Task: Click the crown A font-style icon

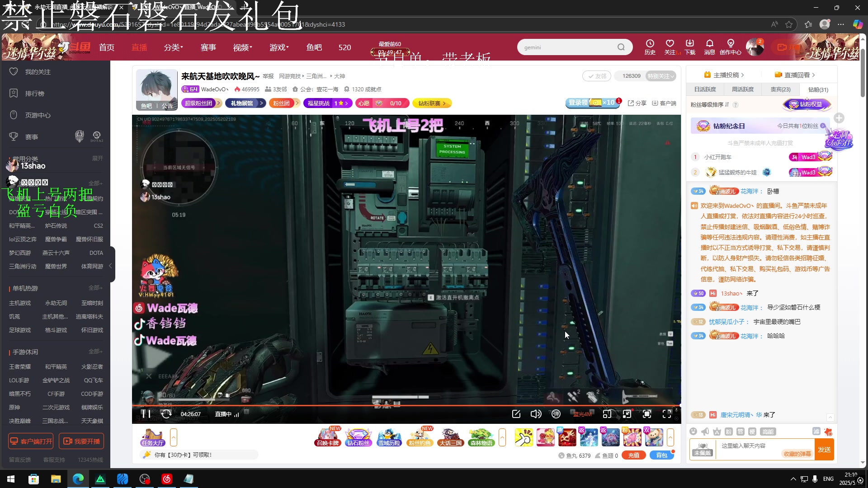Action: pos(717,432)
